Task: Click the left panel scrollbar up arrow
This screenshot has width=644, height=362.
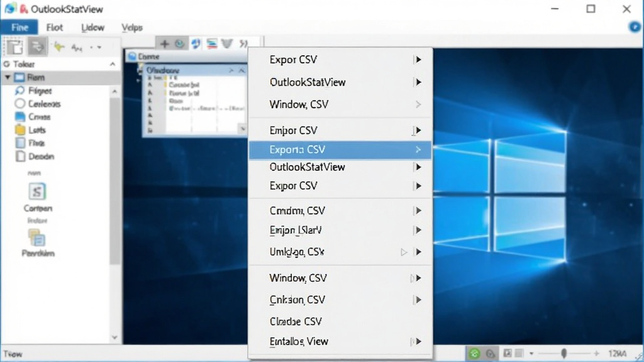Action: click(x=114, y=91)
